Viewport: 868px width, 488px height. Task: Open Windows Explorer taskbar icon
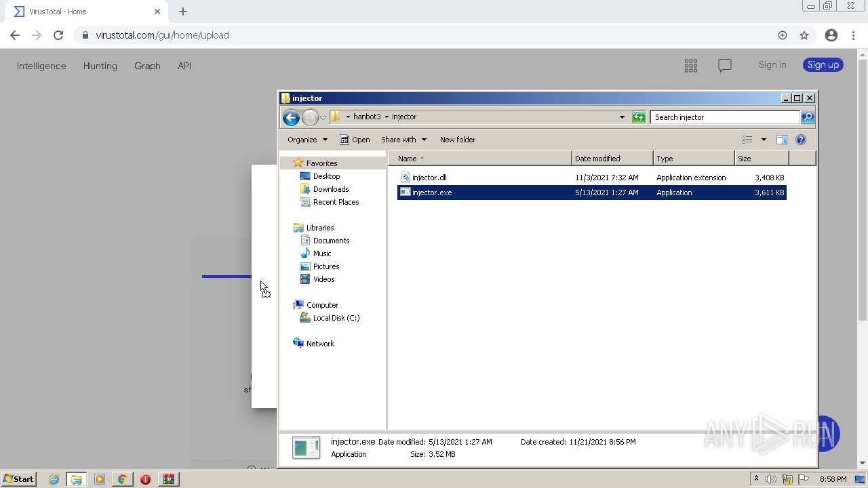tap(77, 479)
